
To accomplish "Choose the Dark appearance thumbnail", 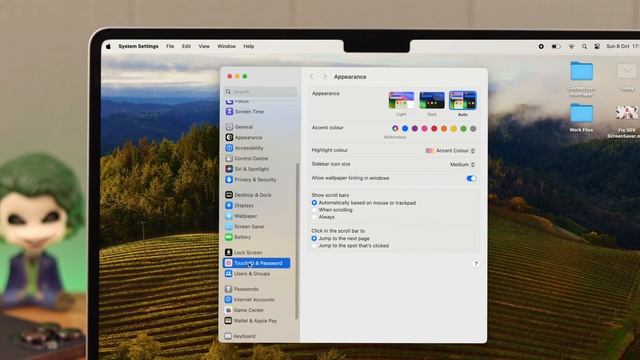I will [432, 100].
